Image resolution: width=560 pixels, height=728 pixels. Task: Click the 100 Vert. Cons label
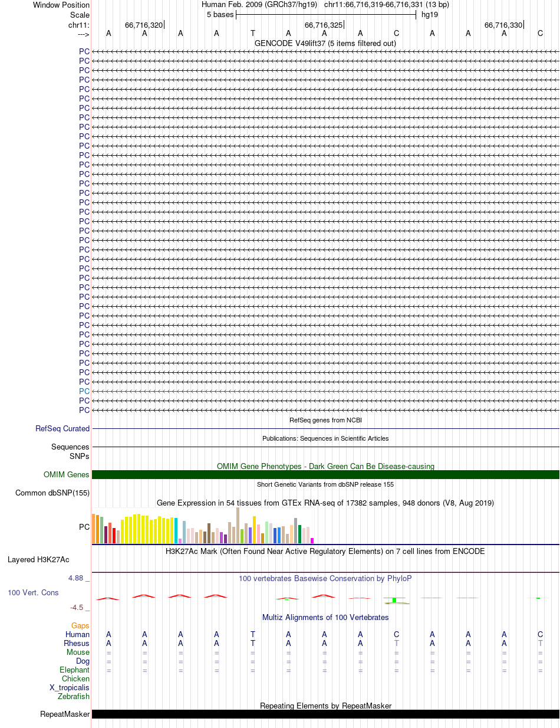33,592
